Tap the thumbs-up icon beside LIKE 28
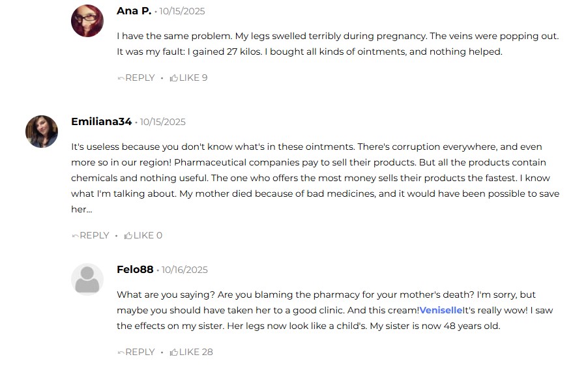The height and width of the screenshot is (387, 588). [174, 352]
